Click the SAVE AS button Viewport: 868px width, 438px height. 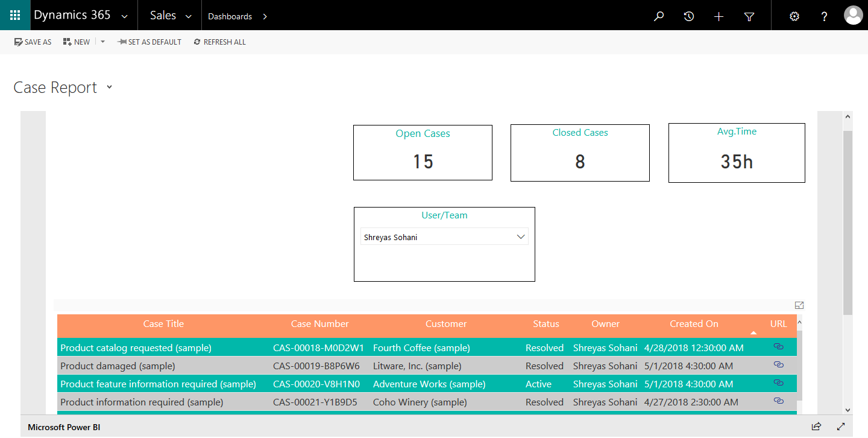[x=33, y=42]
